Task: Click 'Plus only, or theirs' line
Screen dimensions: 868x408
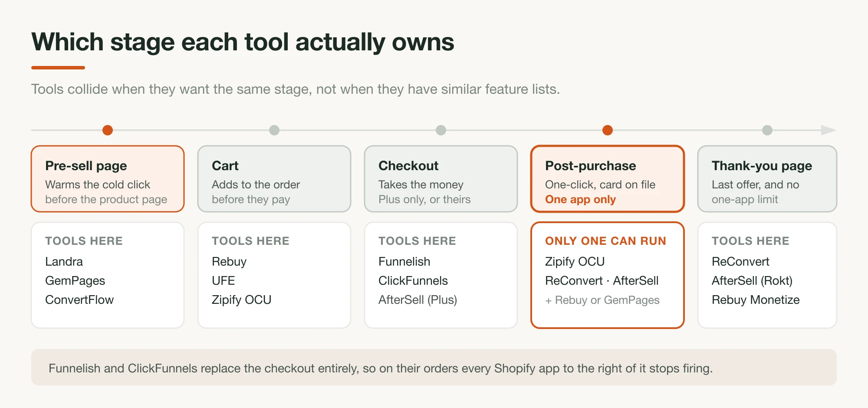Action: [424, 200]
